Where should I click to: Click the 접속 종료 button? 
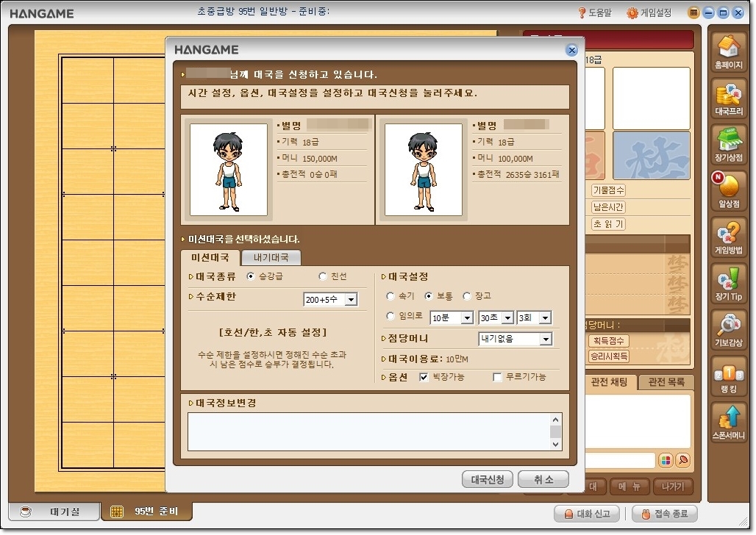coord(664,514)
